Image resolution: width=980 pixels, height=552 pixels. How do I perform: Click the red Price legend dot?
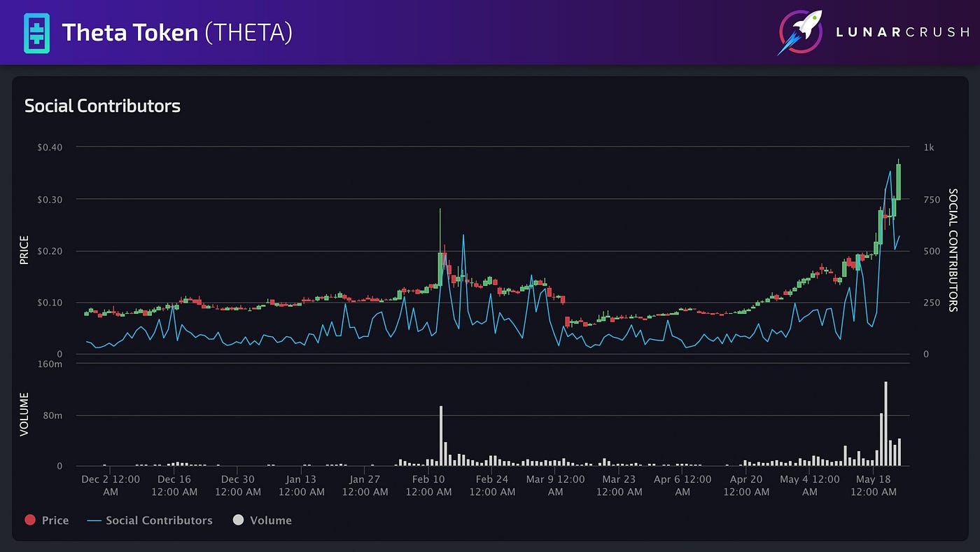(x=29, y=520)
